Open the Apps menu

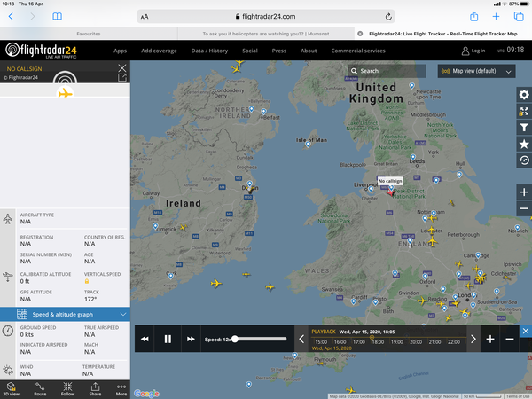tap(120, 51)
